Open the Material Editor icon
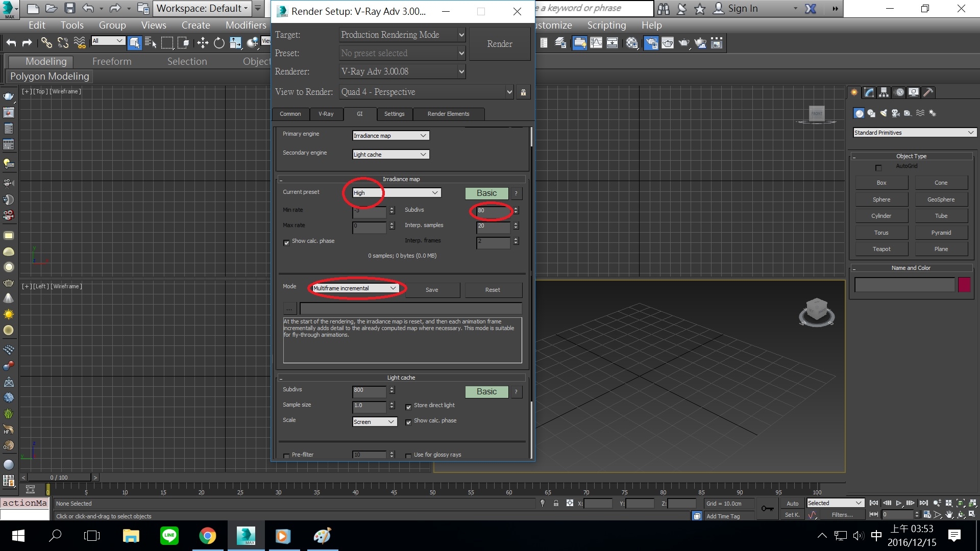The height and width of the screenshot is (551, 980). (x=632, y=43)
